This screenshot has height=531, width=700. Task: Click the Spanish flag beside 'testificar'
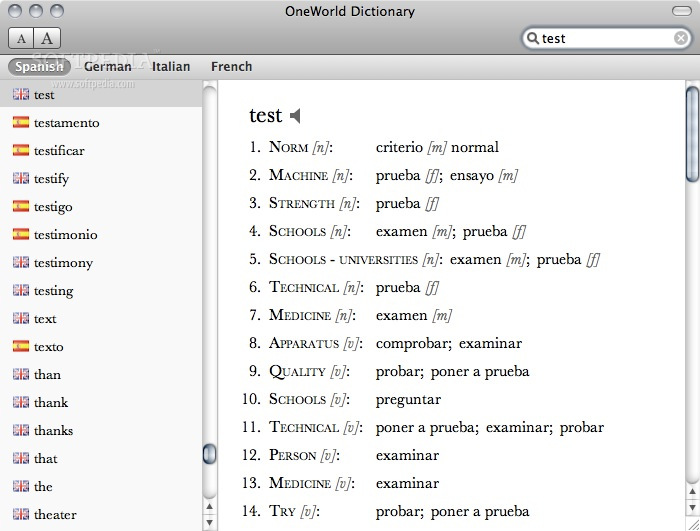click(21, 151)
